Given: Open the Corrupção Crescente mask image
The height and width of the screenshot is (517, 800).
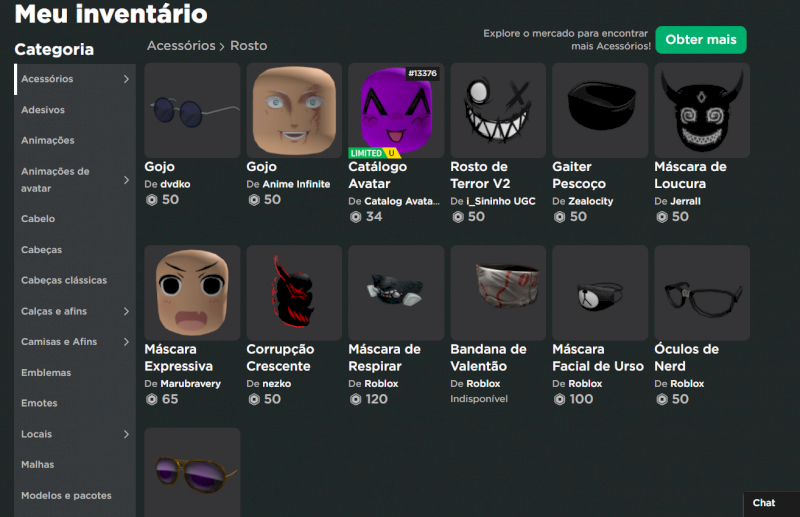Looking at the screenshot, I should pyautogui.click(x=294, y=292).
